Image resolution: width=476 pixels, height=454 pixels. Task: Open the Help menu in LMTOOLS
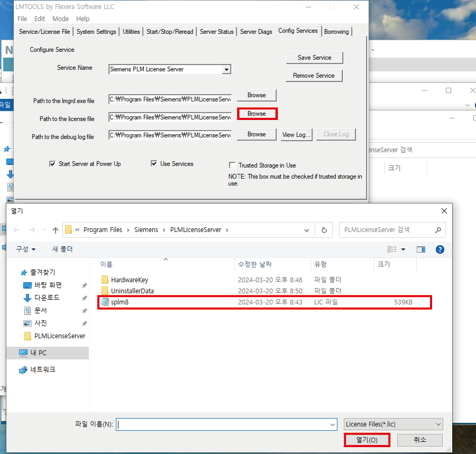[x=83, y=19]
